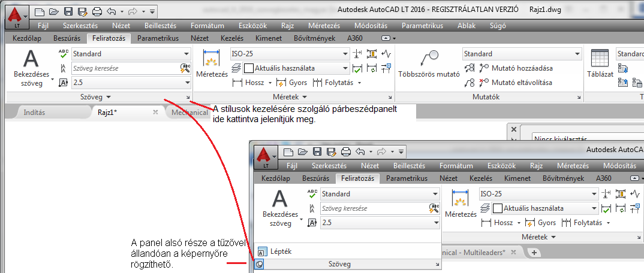Image resolution: width=644 pixels, height=273 pixels.
Task: Click Find text magnifier icon in upper window
Action: 185,68
